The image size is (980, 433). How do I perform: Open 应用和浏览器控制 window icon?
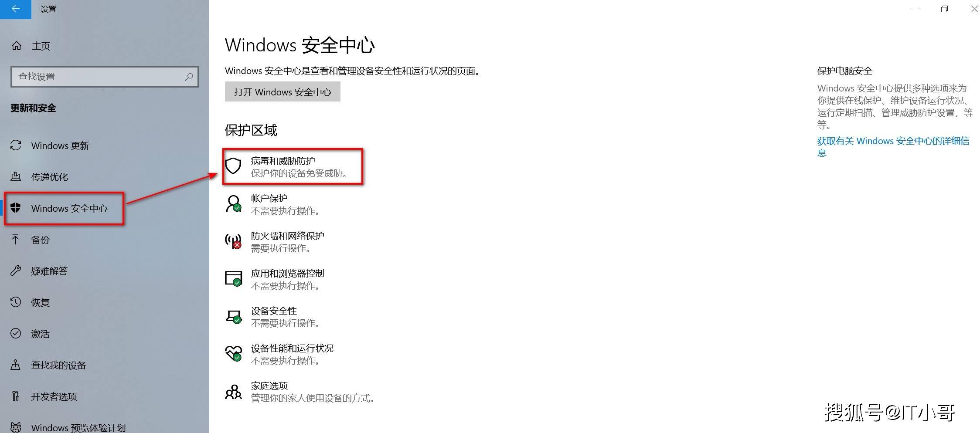point(233,278)
